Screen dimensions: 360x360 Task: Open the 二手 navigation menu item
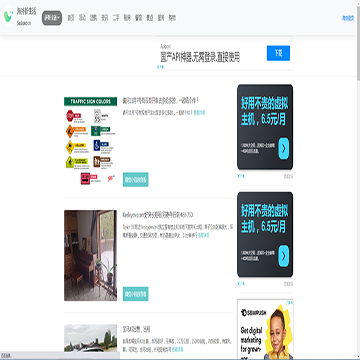(x=116, y=18)
